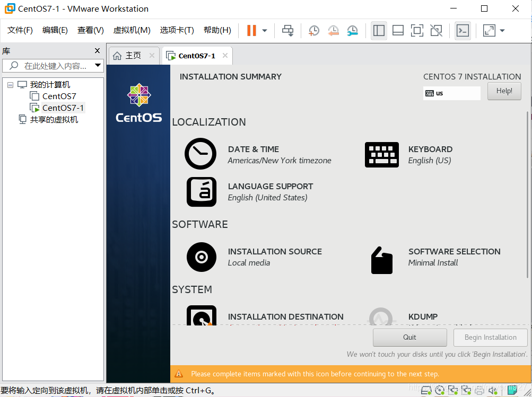
Task: Open the DATE & TIME clock icon
Action: tap(200, 154)
